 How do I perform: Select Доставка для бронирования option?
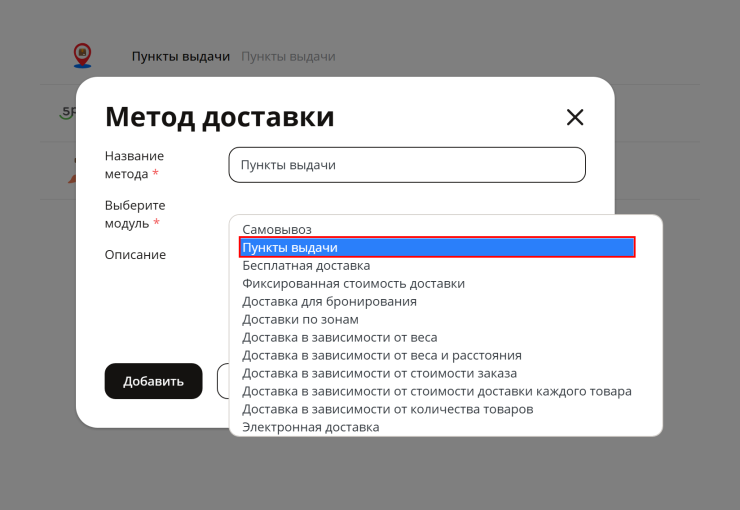point(437,301)
